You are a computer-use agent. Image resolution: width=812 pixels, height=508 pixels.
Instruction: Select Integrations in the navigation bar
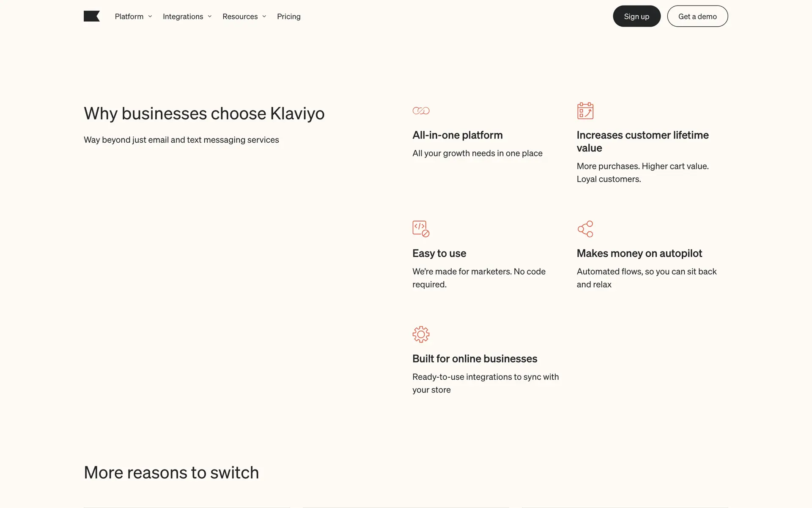[x=183, y=17]
